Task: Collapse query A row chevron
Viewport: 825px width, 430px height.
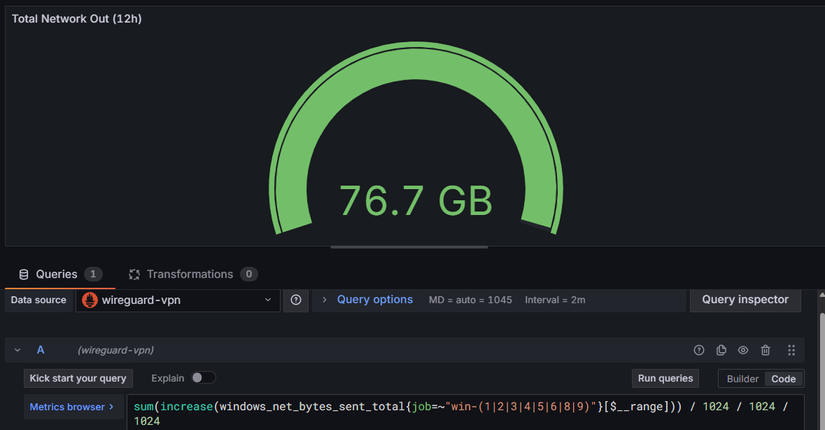Action: [x=18, y=351]
